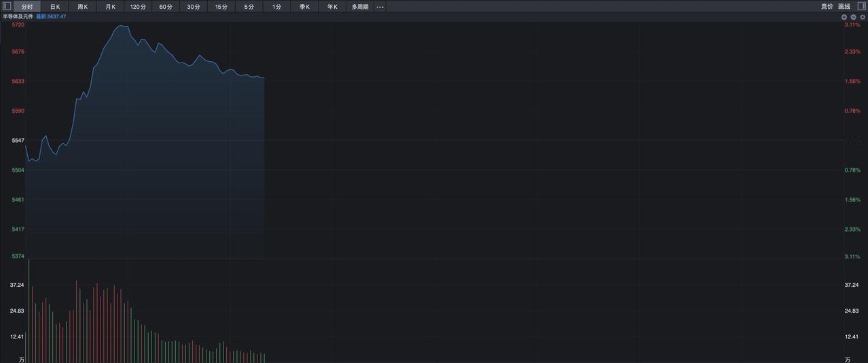This screenshot has height=363, width=868.
Task: Select the 30分 period tab
Action: (194, 6)
